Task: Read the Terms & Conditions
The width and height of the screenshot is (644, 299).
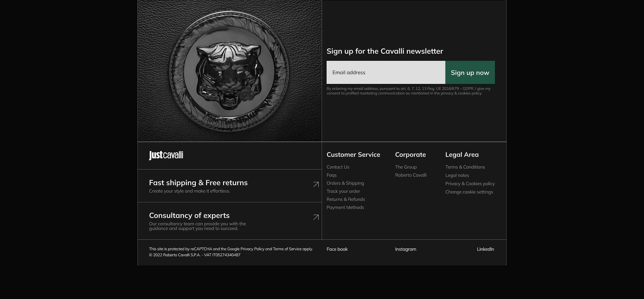Action: click(465, 167)
